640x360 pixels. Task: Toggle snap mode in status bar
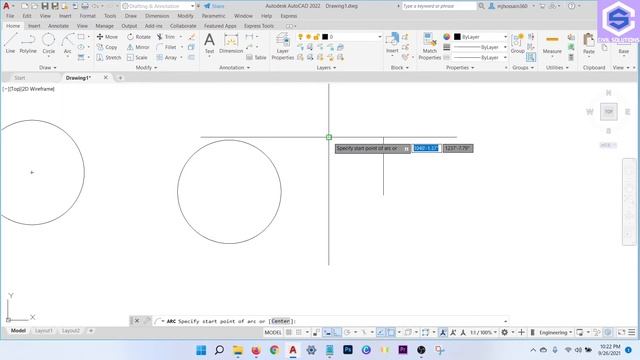tap(299, 332)
